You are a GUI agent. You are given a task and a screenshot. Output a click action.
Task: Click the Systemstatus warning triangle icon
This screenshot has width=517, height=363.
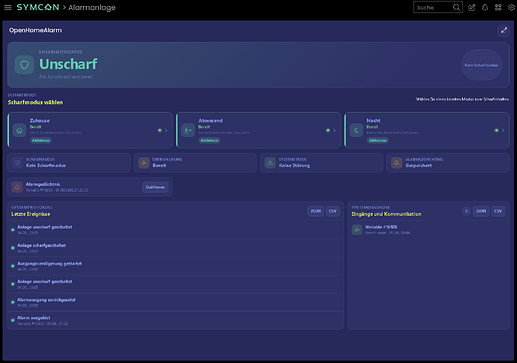[x=270, y=163]
